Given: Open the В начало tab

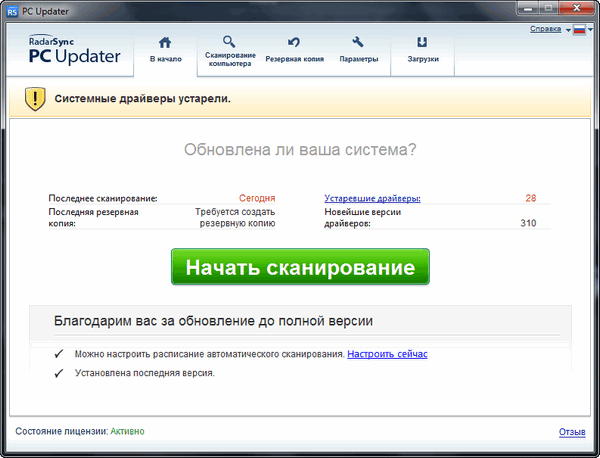Looking at the screenshot, I should click(165, 51).
